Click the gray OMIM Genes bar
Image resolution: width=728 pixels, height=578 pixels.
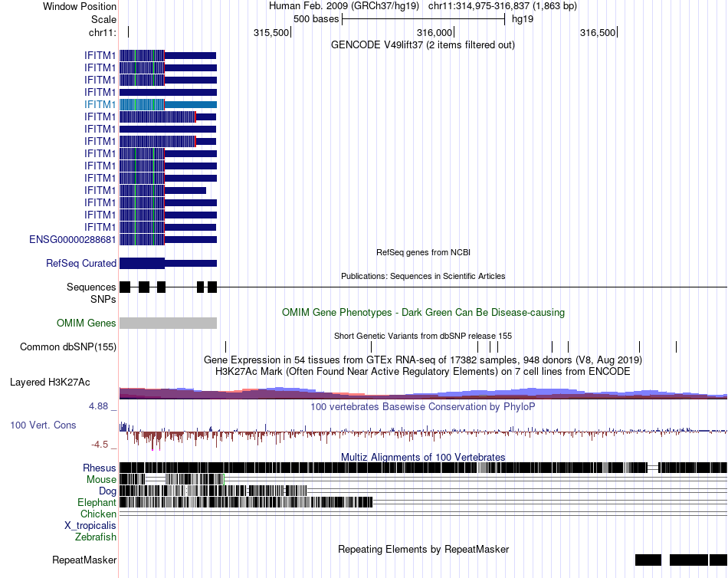coord(168,323)
